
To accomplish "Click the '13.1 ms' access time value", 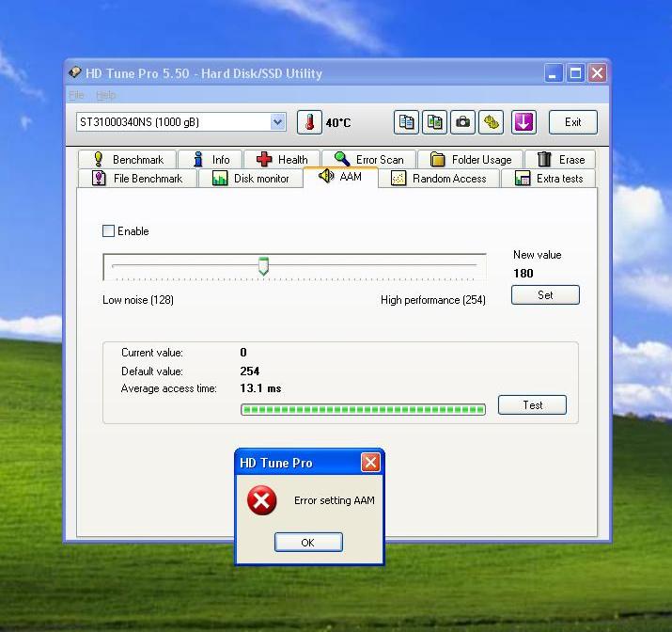I will point(260,388).
